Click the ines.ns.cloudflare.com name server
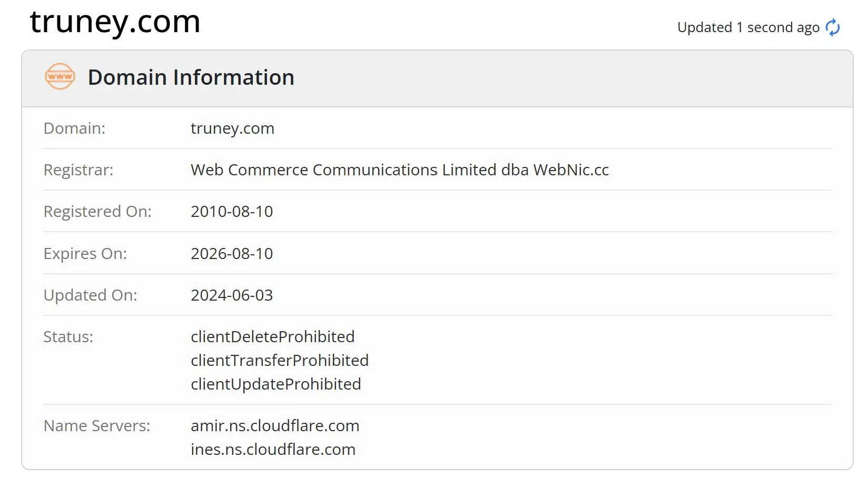The height and width of the screenshot is (477, 868). tap(273, 450)
